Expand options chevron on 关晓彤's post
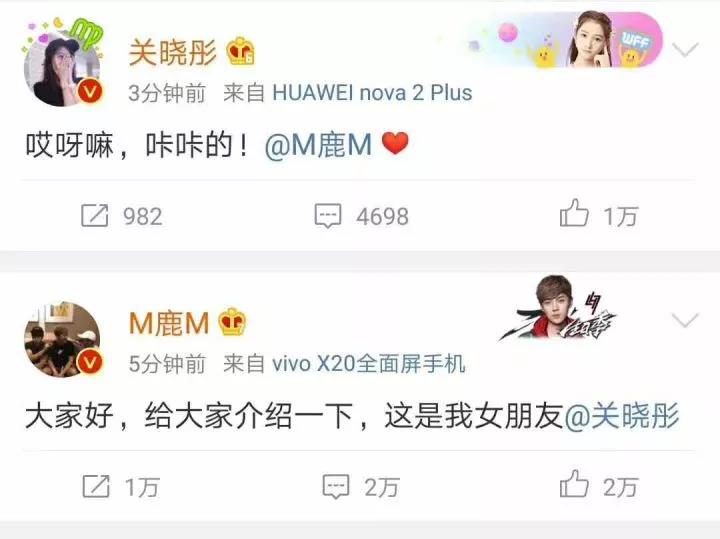Image resolution: width=720 pixels, height=539 pixels. (x=685, y=49)
